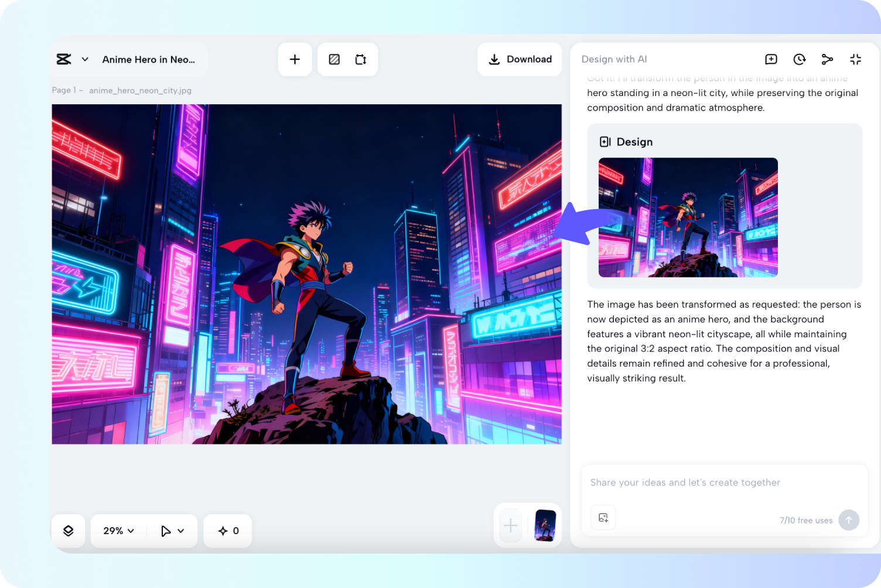The height and width of the screenshot is (588, 881).
Task: Start a new chat in Design with AI
Action: (771, 59)
